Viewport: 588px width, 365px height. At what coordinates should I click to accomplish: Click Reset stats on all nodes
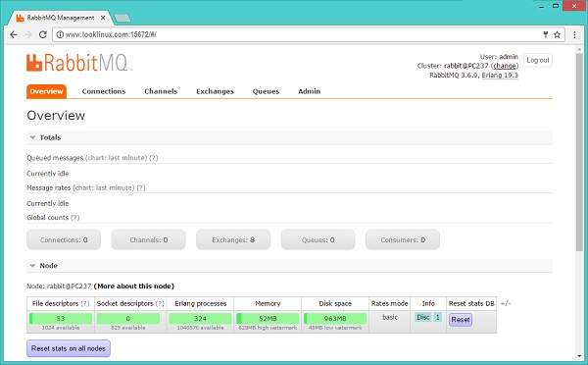pos(69,348)
